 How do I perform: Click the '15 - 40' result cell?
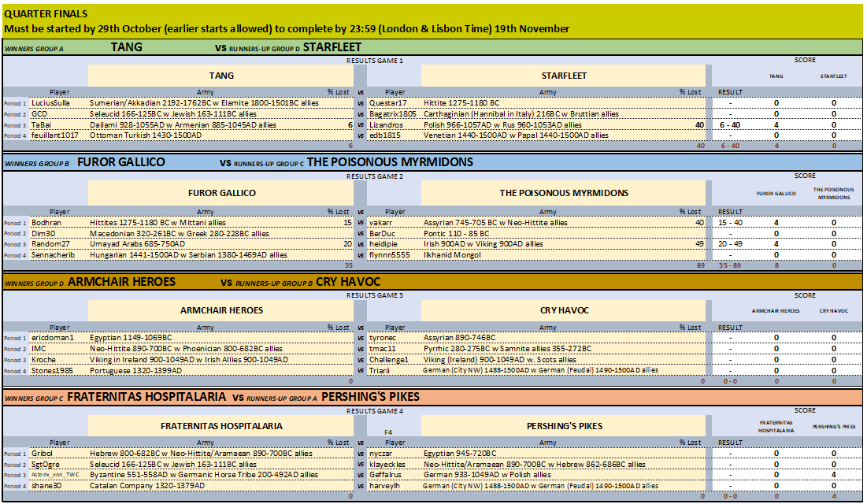click(x=730, y=222)
